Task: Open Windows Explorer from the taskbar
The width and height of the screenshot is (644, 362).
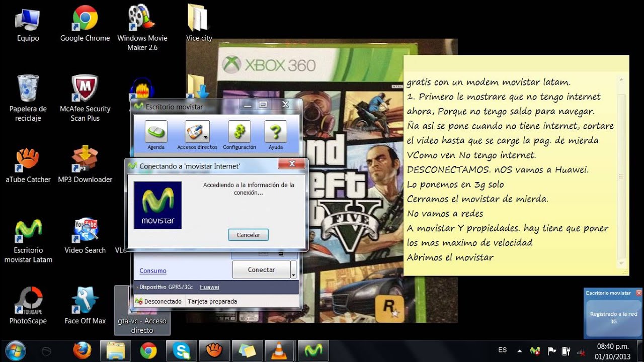Action: [x=115, y=350]
